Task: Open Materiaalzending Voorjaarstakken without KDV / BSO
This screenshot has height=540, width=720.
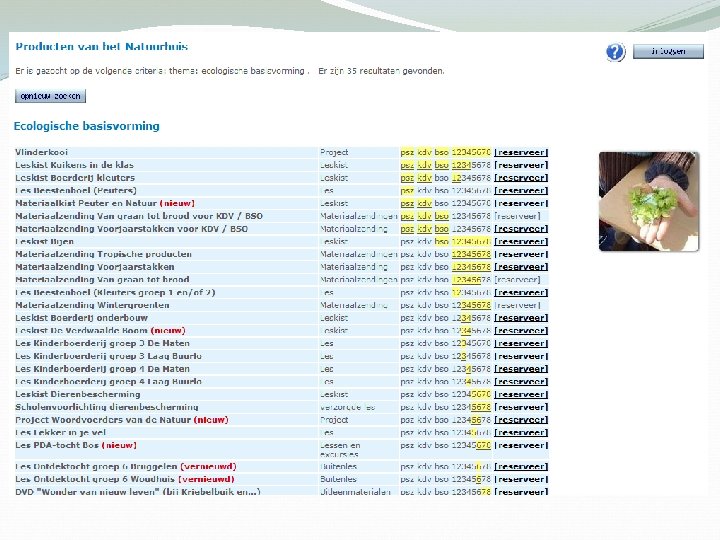Action: (x=95, y=267)
